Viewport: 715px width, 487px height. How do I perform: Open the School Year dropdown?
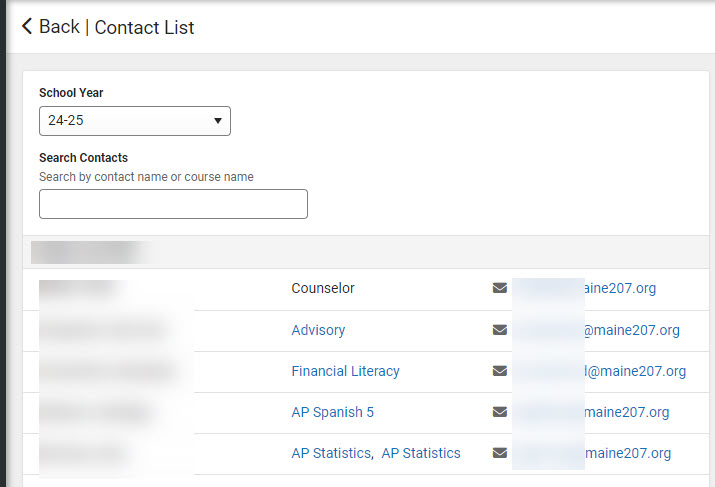[135, 121]
